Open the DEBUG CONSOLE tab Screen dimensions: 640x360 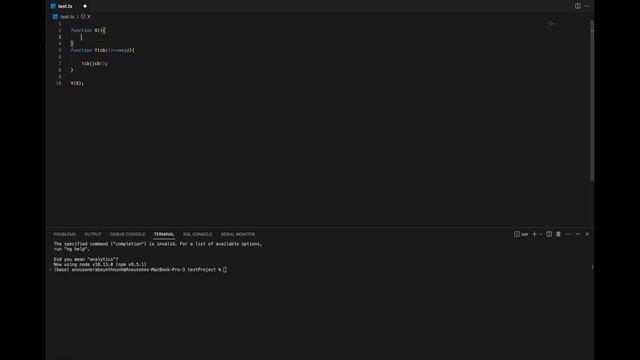pos(127,234)
